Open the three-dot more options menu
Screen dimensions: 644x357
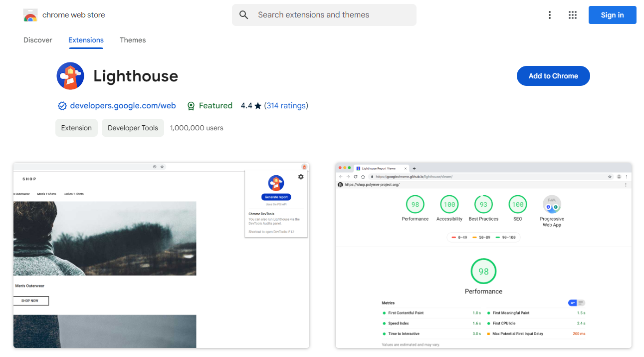point(550,15)
